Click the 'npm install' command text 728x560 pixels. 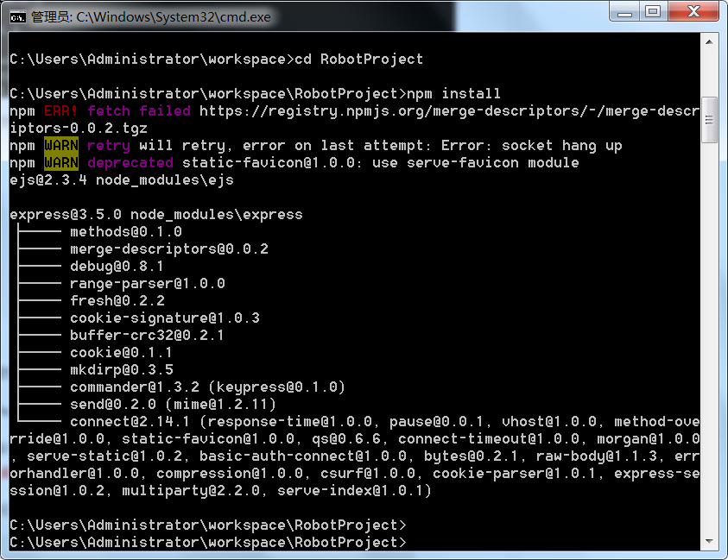point(453,94)
